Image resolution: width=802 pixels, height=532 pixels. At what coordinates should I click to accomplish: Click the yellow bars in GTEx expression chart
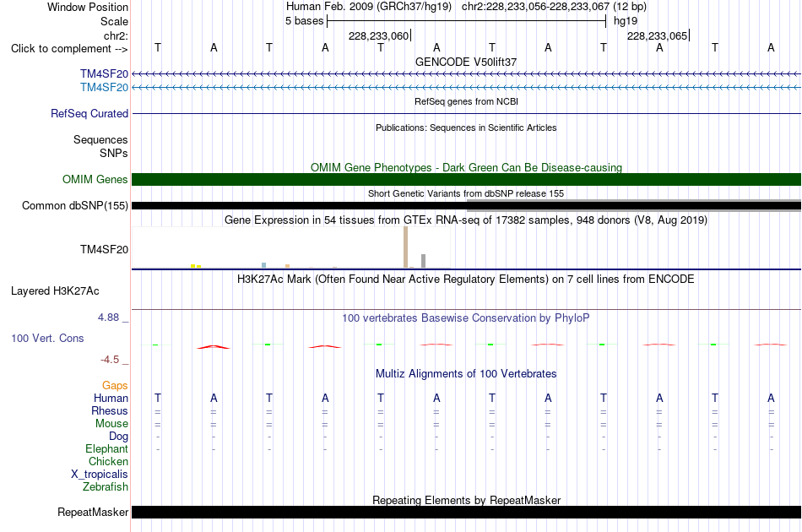(196, 266)
